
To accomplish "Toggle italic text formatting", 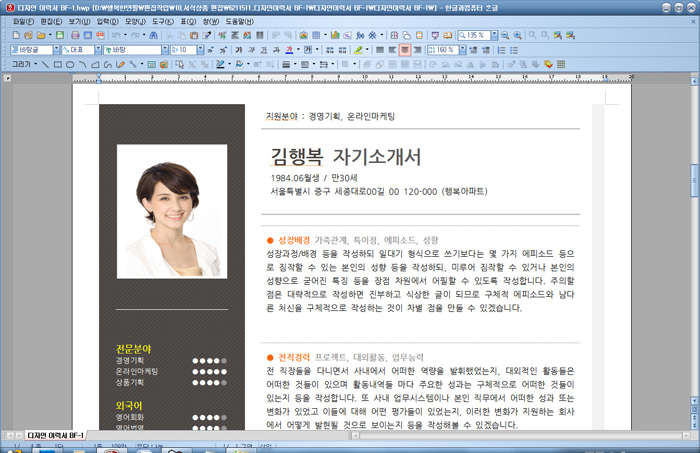I will [251, 50].
